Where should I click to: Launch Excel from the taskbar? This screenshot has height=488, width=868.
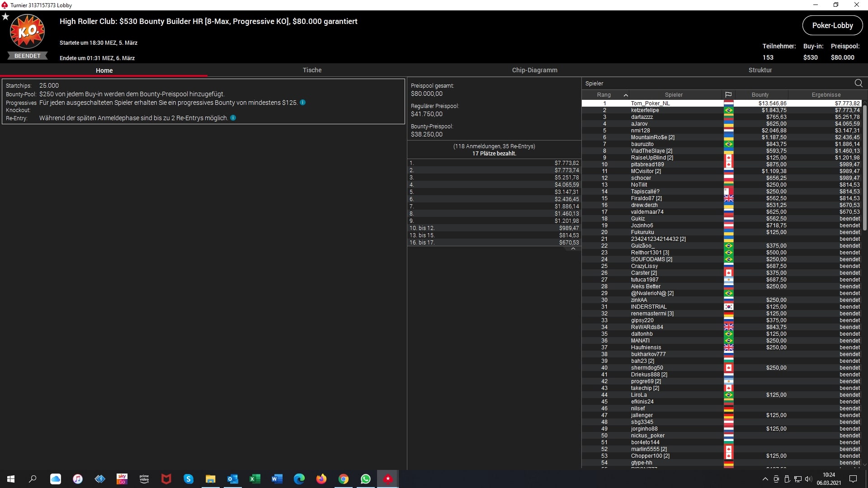[255, 479]
